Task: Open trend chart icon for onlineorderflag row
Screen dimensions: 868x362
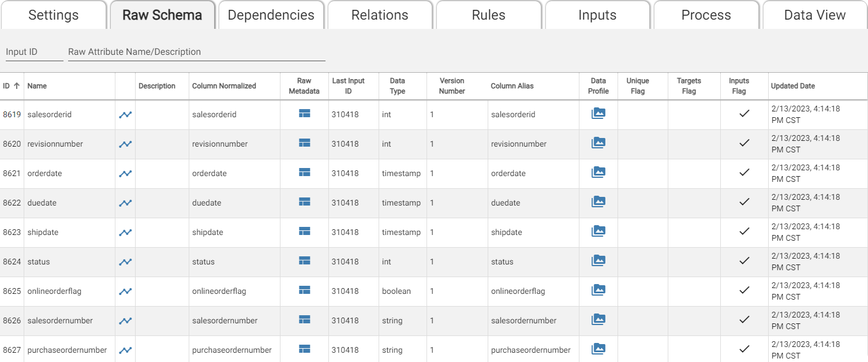Action: pyautogui.click(x=125, y=292)
